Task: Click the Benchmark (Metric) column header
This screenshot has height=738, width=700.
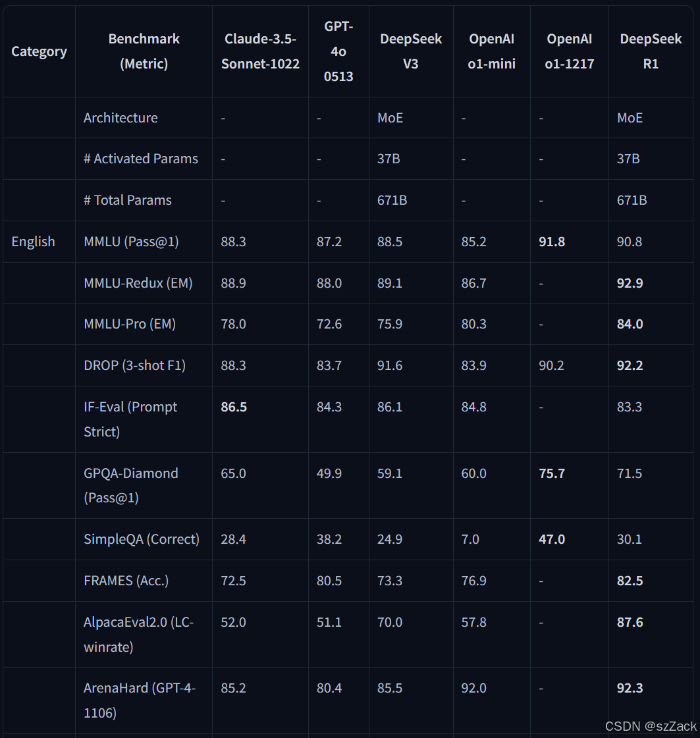Action: coord(144,51)
